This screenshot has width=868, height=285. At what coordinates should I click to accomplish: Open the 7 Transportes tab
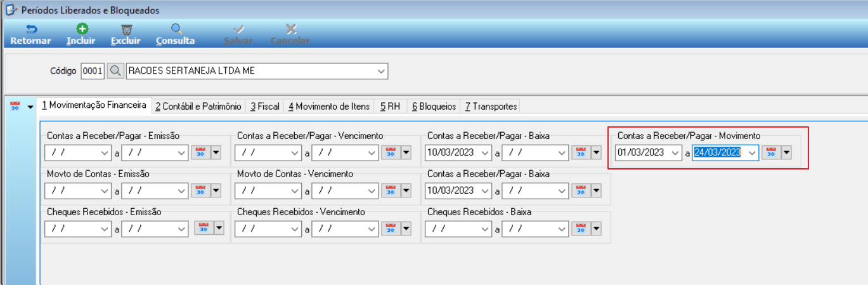(x=491, y=107)
